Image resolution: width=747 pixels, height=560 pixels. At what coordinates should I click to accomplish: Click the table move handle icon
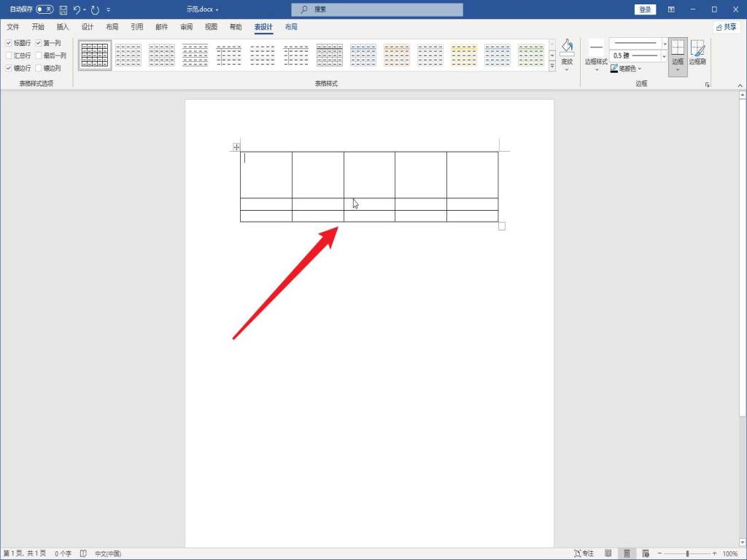click(236, 147)
